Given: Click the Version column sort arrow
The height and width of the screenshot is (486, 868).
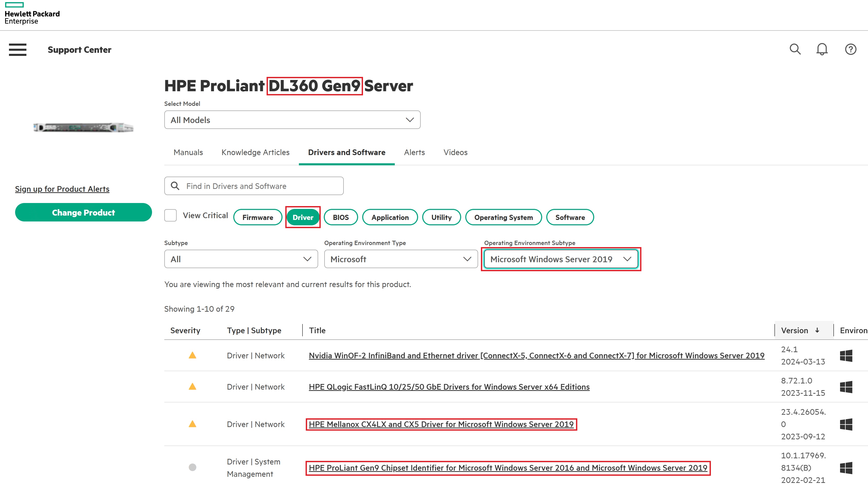Looking at the screenshot, I should [x=817, y=331].
